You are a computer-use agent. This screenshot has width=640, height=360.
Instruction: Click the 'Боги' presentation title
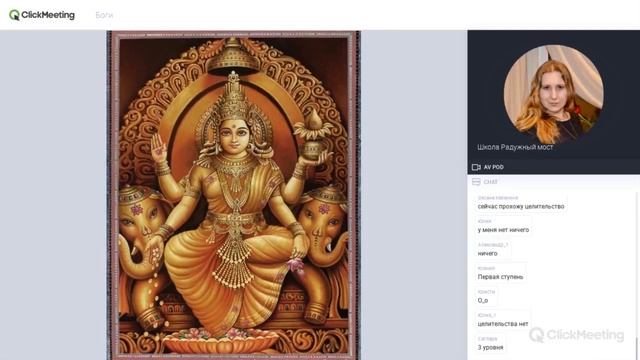tap(104, 15)
